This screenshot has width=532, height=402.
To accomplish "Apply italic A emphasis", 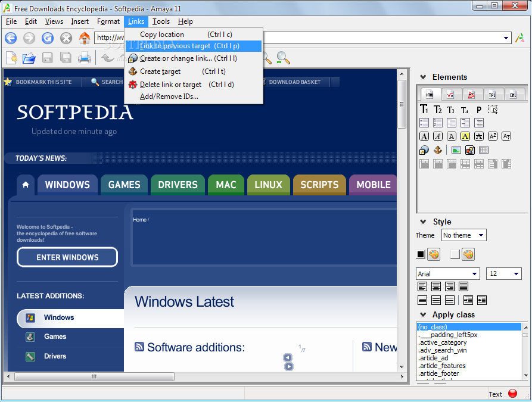I will (x=438, y=136).
